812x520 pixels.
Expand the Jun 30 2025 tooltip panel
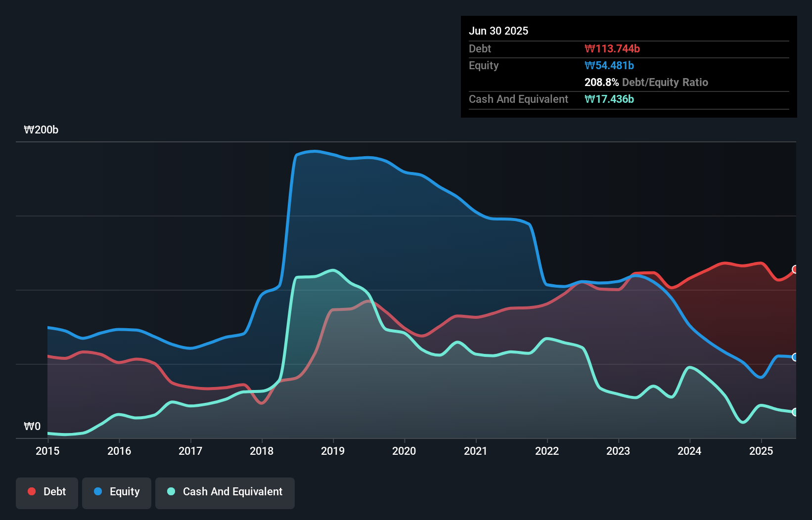(498, 31)
